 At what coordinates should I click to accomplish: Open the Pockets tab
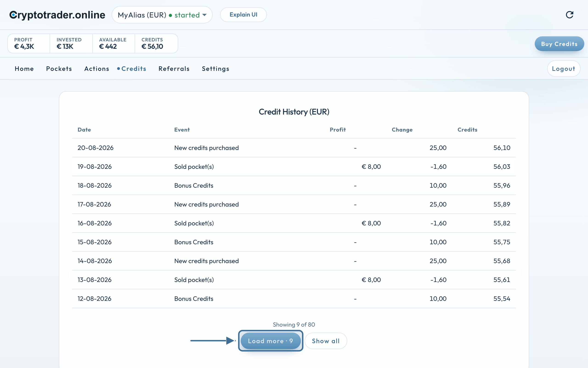click(x=59, y=69)
